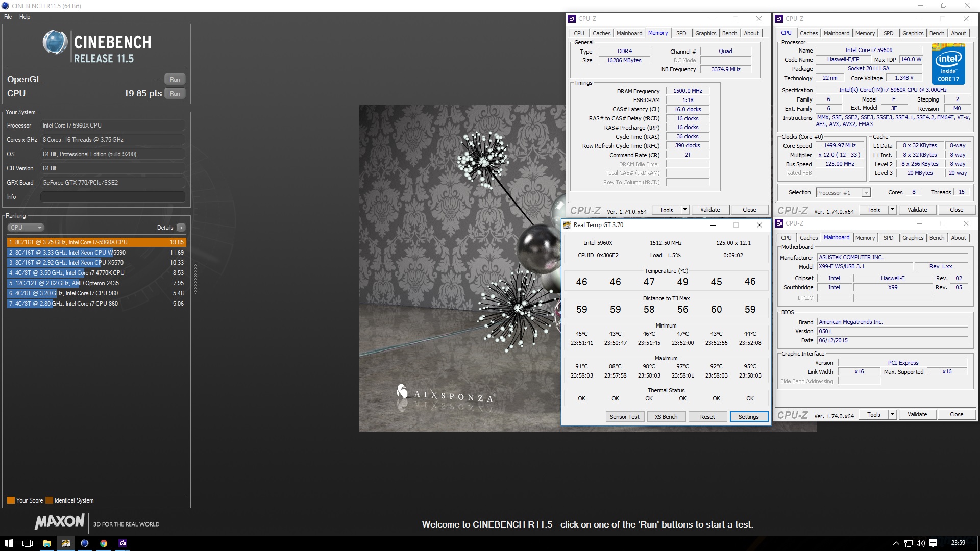Open the volume control in system tray
Image resolution: width=980 pixels, height=551 pixels.
[921, 543]
